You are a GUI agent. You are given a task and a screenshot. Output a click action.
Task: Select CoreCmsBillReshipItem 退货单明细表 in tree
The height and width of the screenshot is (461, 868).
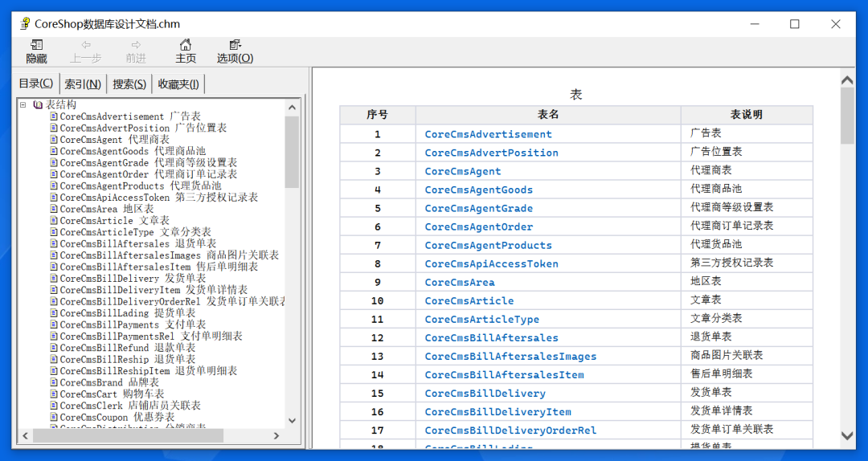149,371
